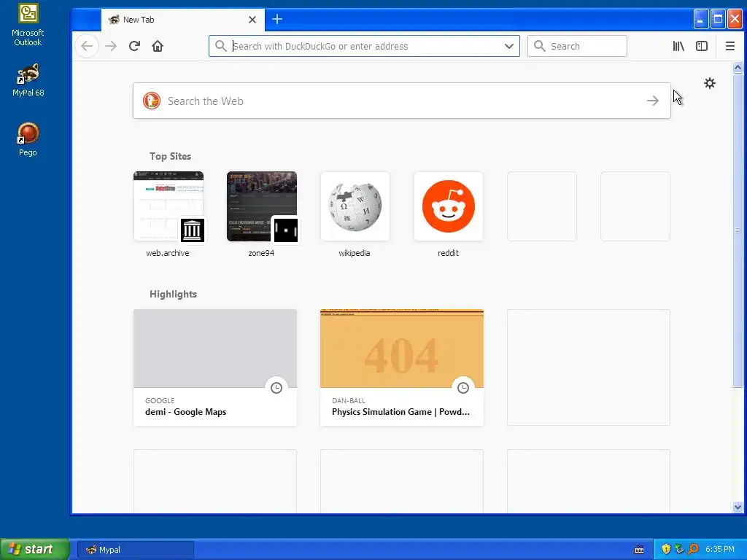Open the Library bookmarks icon
747x560 pixels.
(678, 46)
